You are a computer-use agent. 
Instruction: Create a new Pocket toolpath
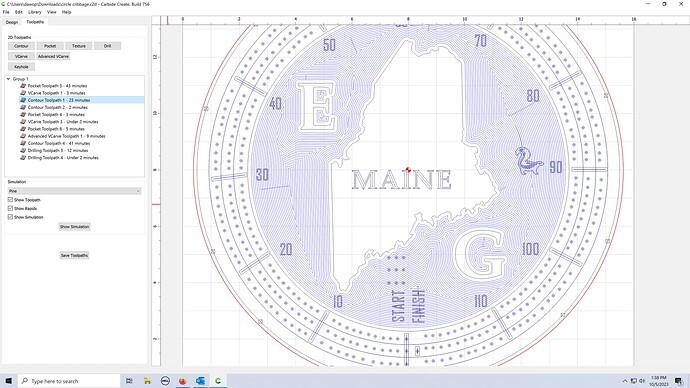[x=50, y=46]
